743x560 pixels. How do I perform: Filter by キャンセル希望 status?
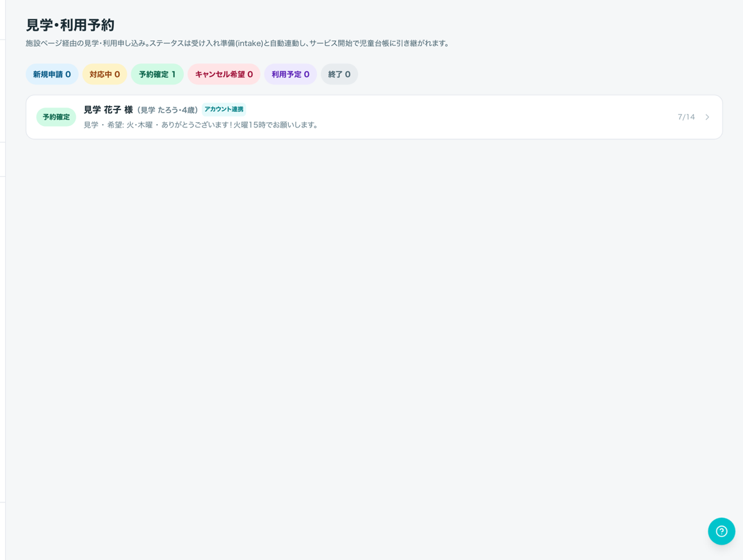tap(224, 74)
